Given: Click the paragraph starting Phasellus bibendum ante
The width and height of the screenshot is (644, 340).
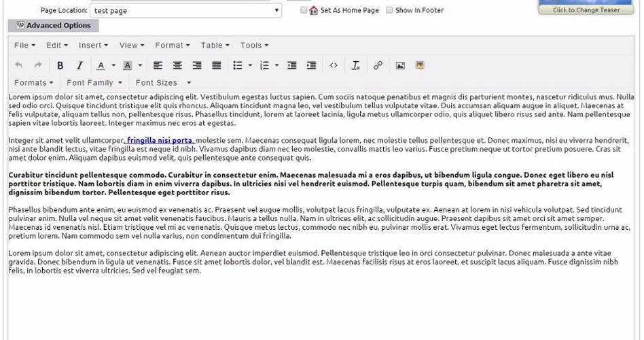Looking at the screenshot, I should [319, 223].
